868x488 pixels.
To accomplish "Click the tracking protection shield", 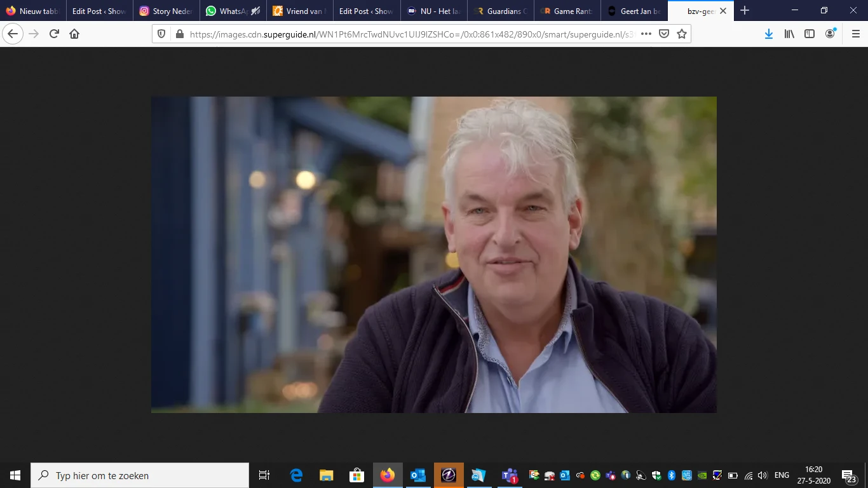I will coord(161,34).
